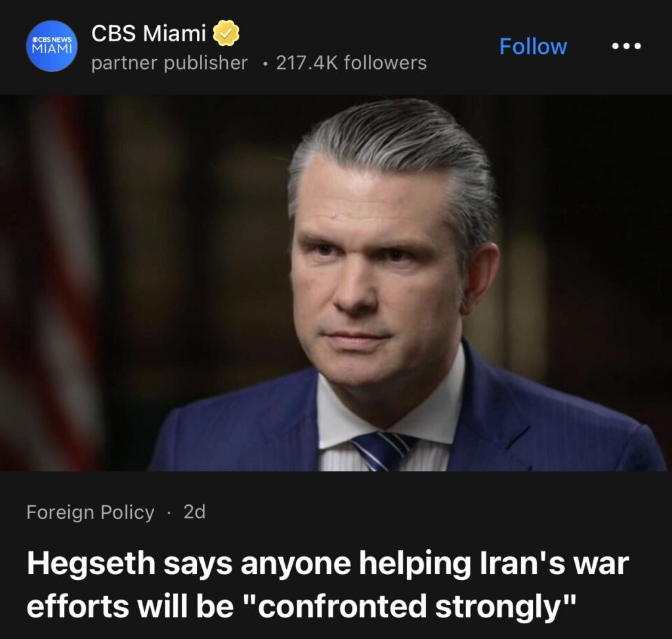Select the Foreign Policy topic tag
672x639 pixels.
[91, 512]
